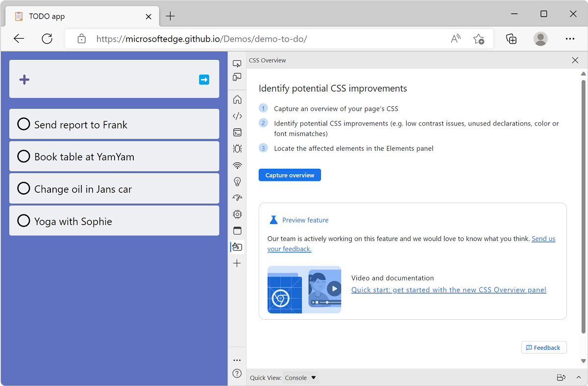This screenshot has height=386, width=588.
Task: Click the Capture overview button
Action: [x=290, y=175]
